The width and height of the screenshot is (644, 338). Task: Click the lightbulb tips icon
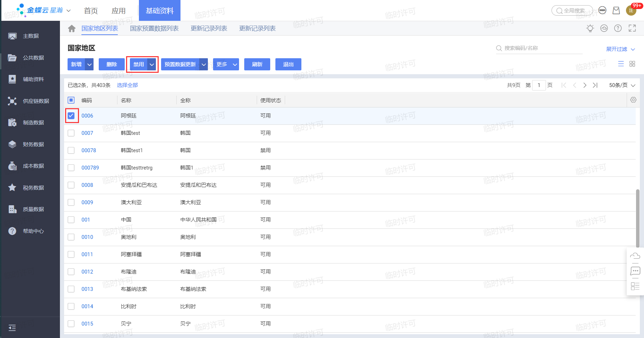(590, 28)
